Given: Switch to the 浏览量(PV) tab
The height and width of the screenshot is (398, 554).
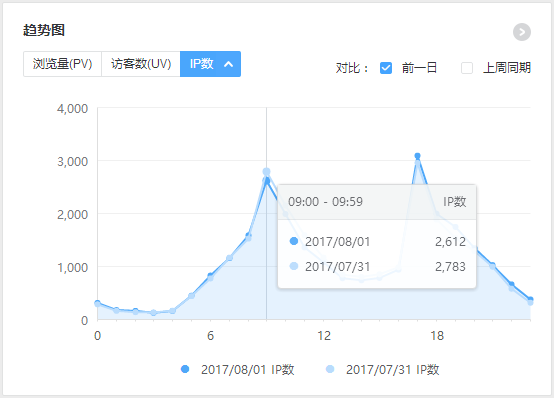Looking at the screenshot, I should (x=63, y=64).
